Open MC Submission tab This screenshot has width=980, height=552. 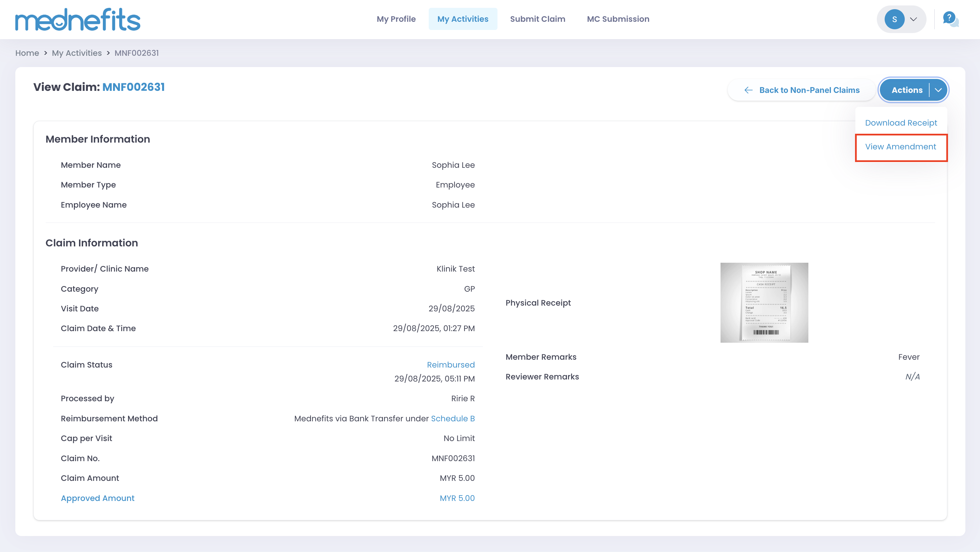click(617, 19)
